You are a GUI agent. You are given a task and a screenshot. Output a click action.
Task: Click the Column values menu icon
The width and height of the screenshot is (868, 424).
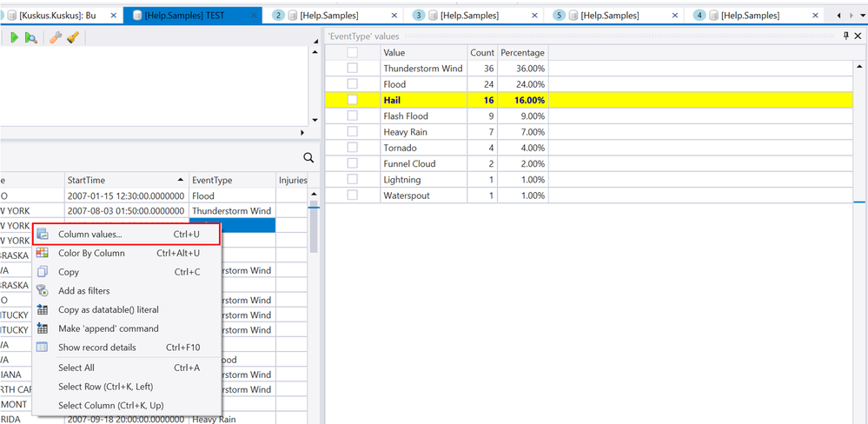(x=42, y=235)
